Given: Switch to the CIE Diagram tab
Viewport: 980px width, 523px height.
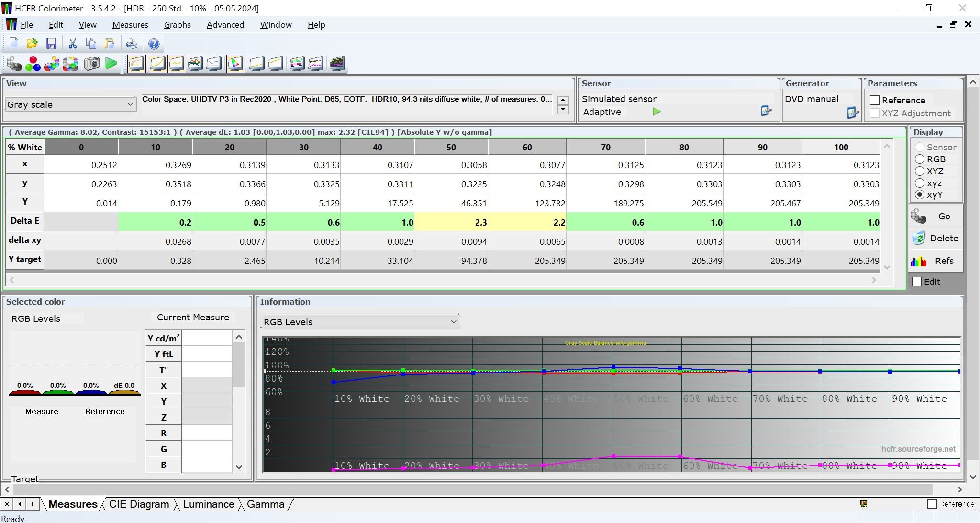Looking at the screenshot, I should click(x=139, y=504).
